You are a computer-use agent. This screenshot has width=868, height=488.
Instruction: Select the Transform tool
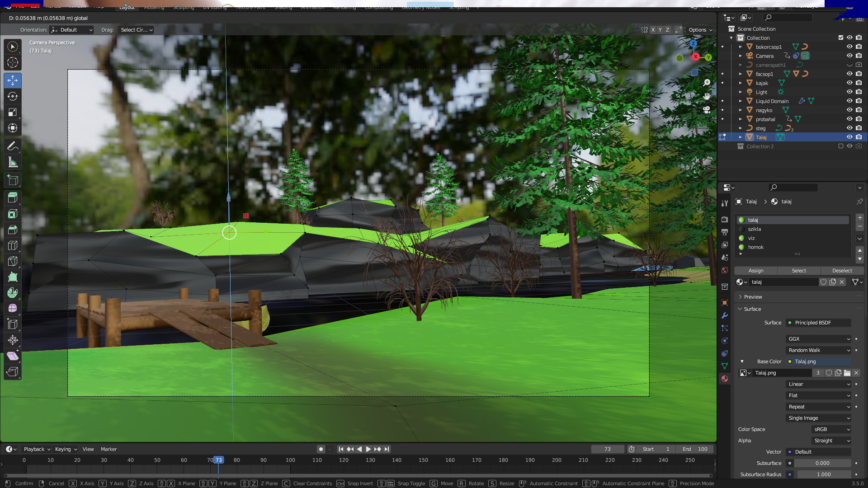click(x=13, y=128)
